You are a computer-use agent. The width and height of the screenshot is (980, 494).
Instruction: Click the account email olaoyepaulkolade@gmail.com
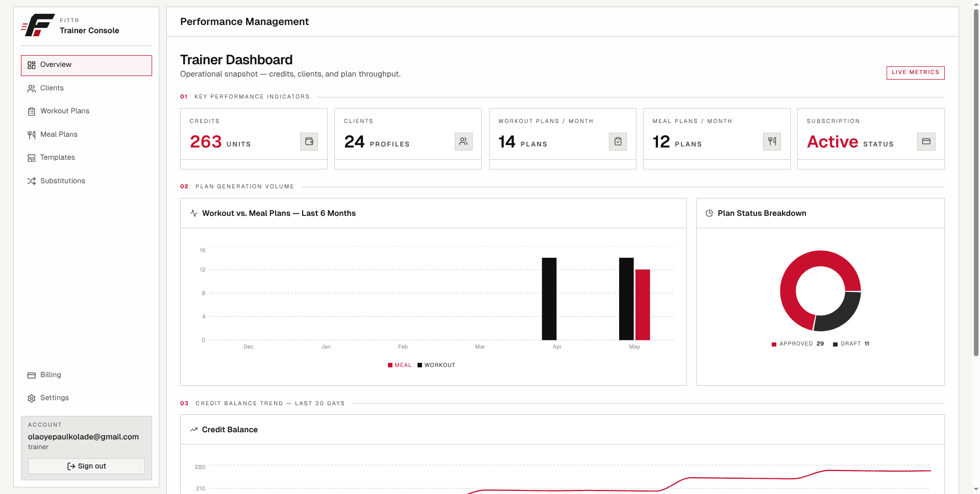[x=83, y=437]
